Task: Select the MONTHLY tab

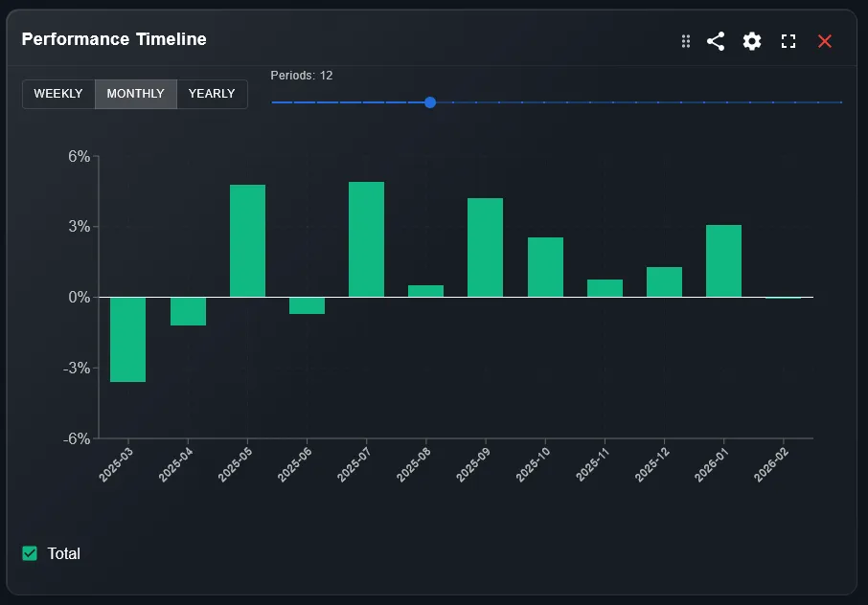Action: click(x=135, y=94)
